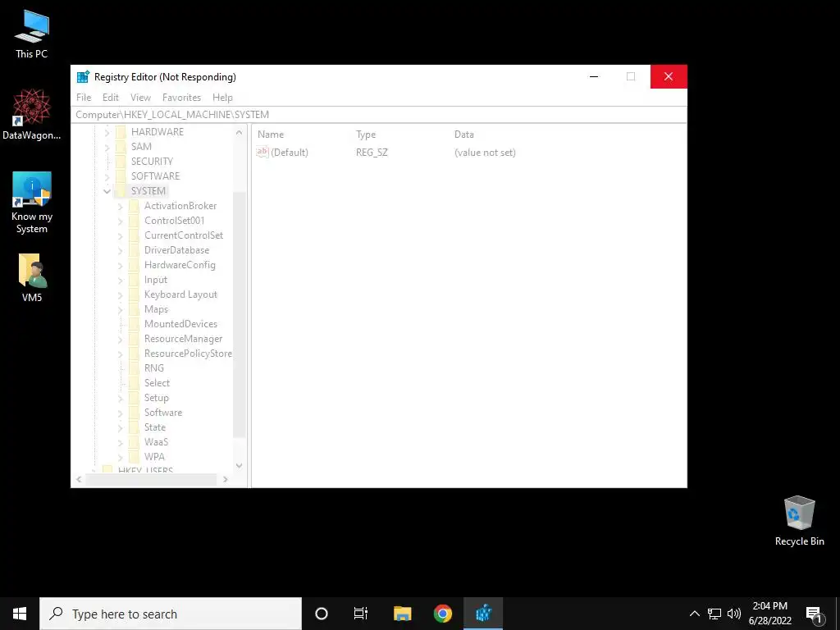Click tree horizontal scrollbar left arrow
The height and width of the screenshot is (630, 840).
click(80, 479)
